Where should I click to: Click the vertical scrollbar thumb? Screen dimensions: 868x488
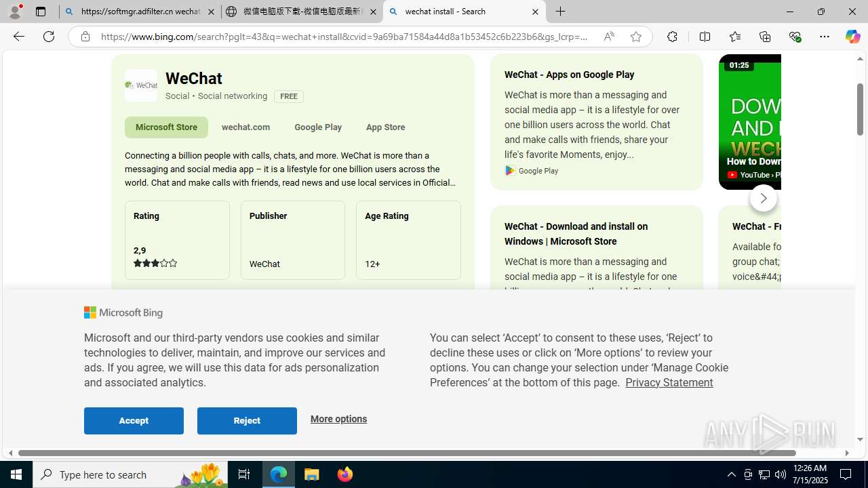[860, 109]
